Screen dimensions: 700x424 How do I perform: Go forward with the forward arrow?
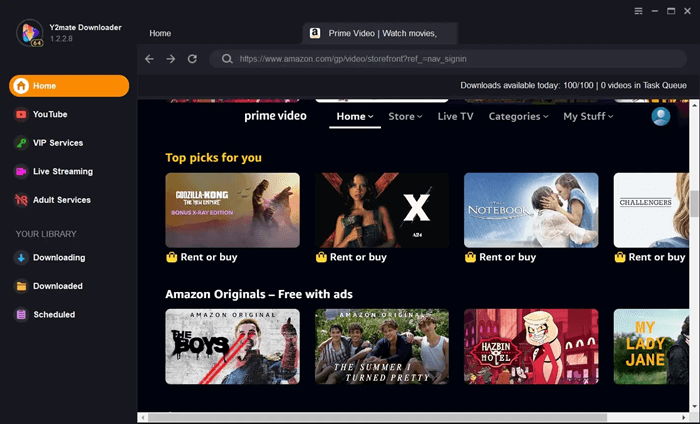point(171,59)
